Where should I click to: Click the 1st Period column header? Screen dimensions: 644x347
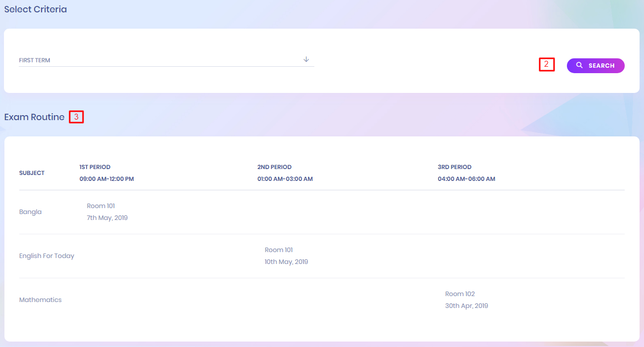click(x=95, y=167)
